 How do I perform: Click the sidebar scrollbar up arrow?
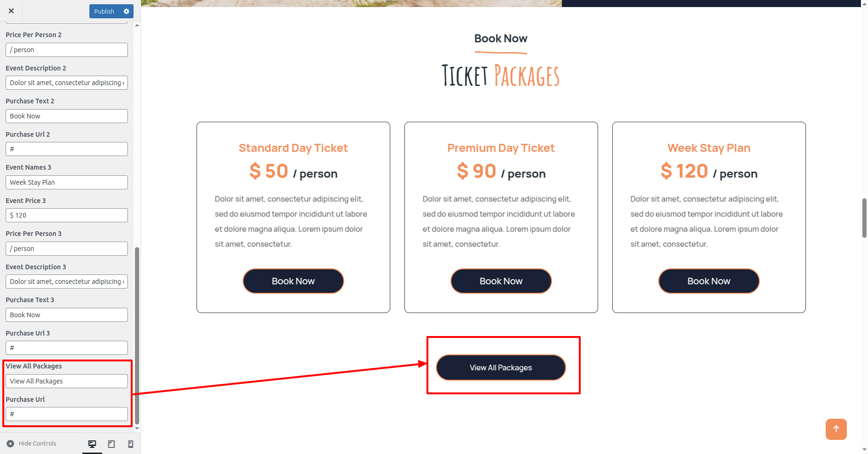click(137, 25)
